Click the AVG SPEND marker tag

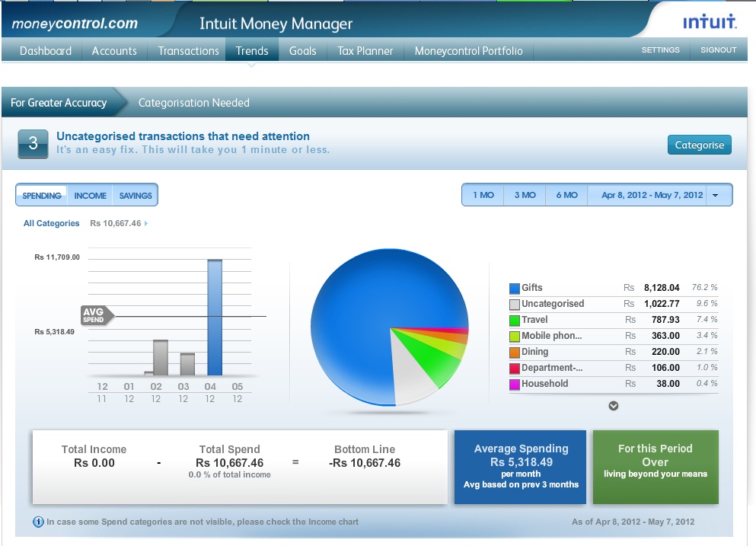point(97,315)
